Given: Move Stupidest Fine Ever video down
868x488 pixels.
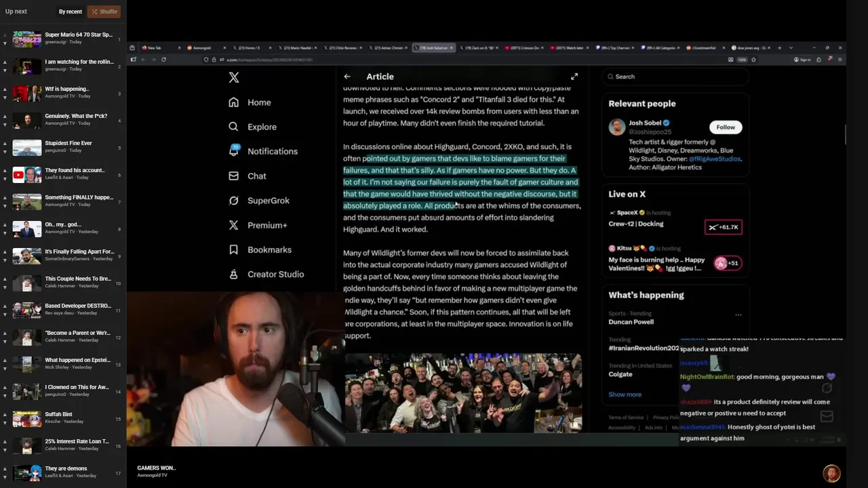Looking at the screenshot, I should [5, 152].
